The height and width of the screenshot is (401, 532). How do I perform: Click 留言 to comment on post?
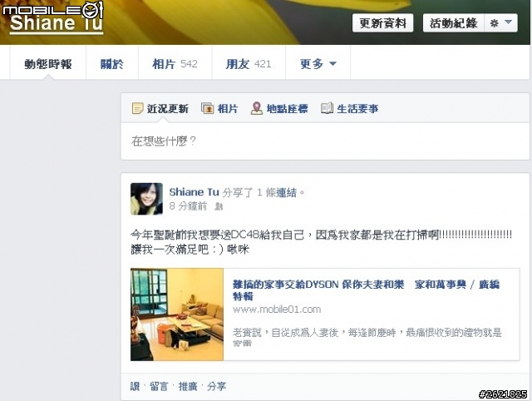[159, 386]
